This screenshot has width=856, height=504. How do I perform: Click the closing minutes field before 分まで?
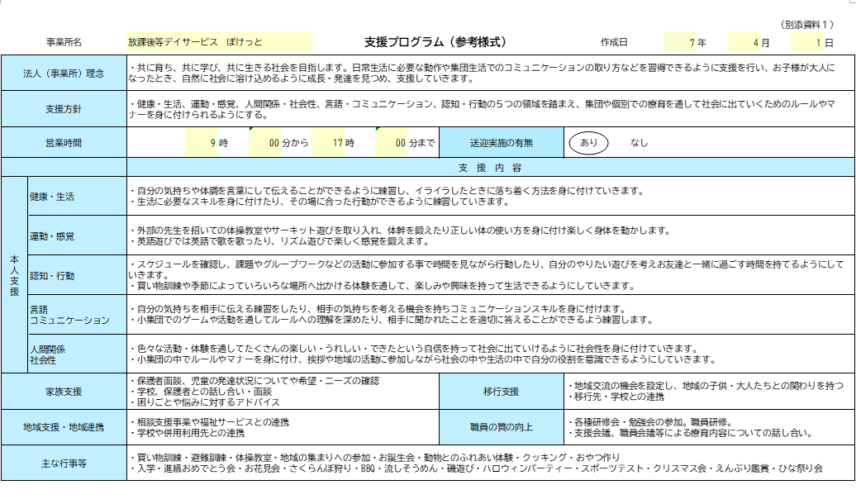[391, 143]
